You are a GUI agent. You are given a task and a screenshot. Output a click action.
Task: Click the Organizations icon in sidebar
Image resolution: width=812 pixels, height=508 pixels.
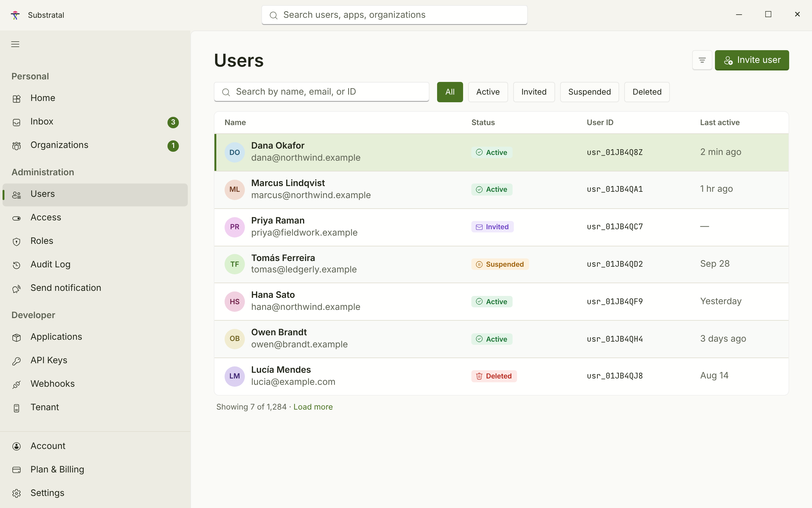[x=16, y=145]
